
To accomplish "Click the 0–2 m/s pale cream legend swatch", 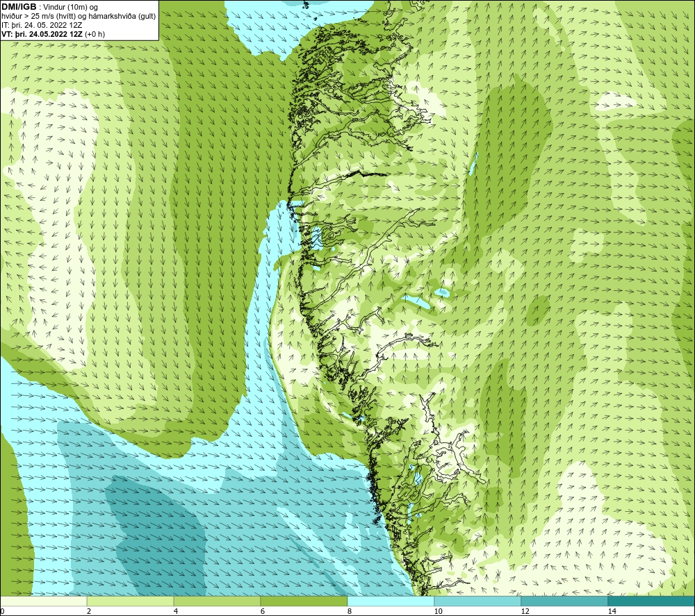I will point(43,601).
